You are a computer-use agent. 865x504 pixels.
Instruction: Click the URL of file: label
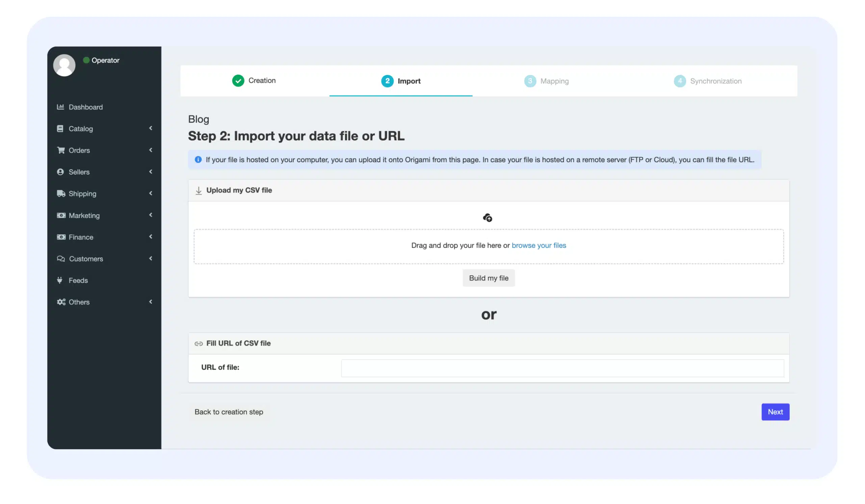pyautogui.click(x=220, y=367)
